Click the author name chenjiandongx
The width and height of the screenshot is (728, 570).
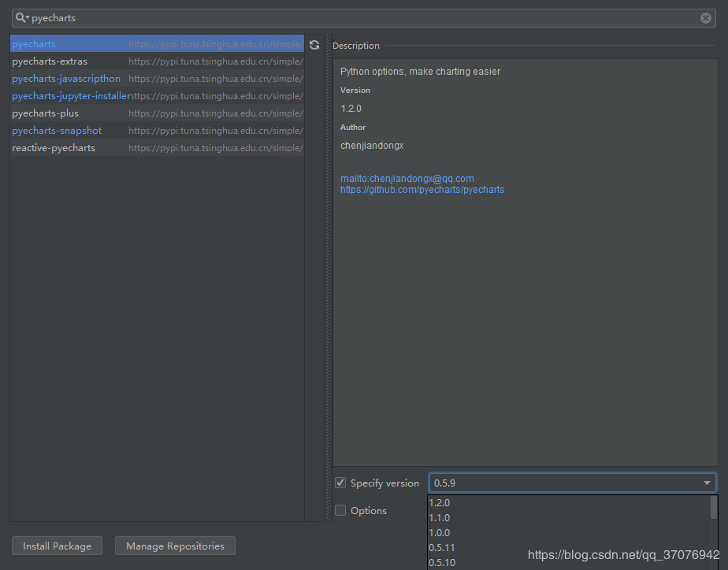click(372, 146)
